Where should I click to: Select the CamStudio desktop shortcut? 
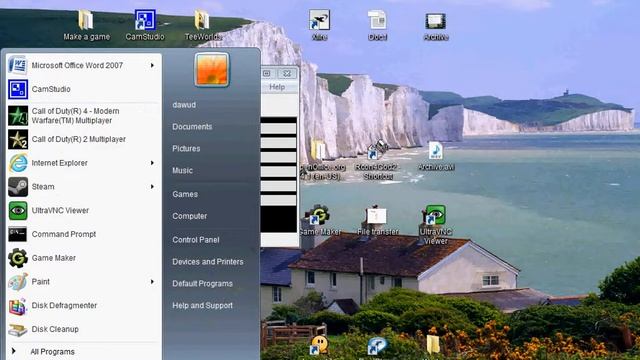(x=145, y=25)
